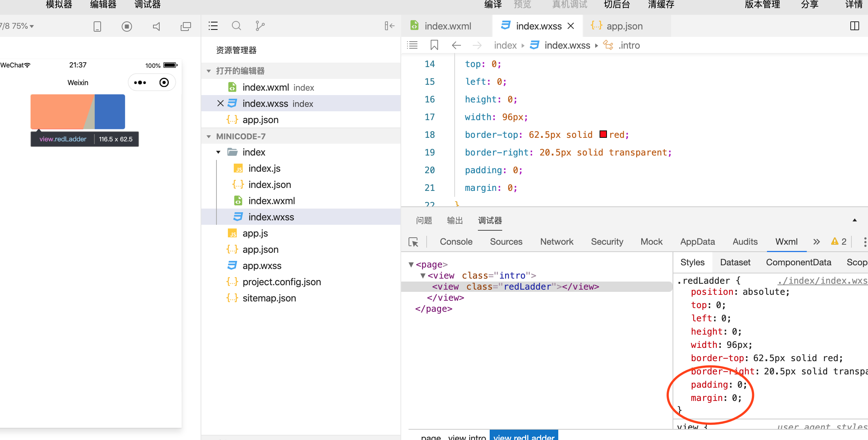
Task: Show more debugger tabs chevron
Action: (816, 242)
